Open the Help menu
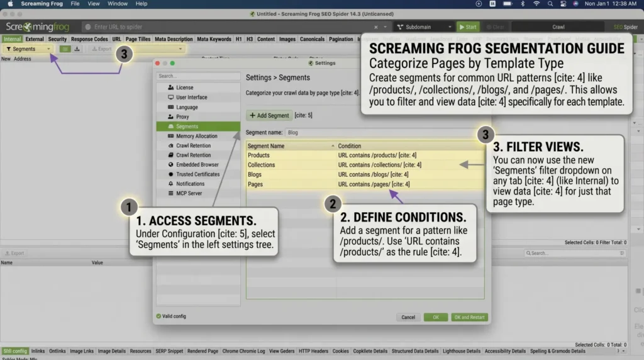The width and height of the screenshot is (644, 360). [x=142, y=4]
